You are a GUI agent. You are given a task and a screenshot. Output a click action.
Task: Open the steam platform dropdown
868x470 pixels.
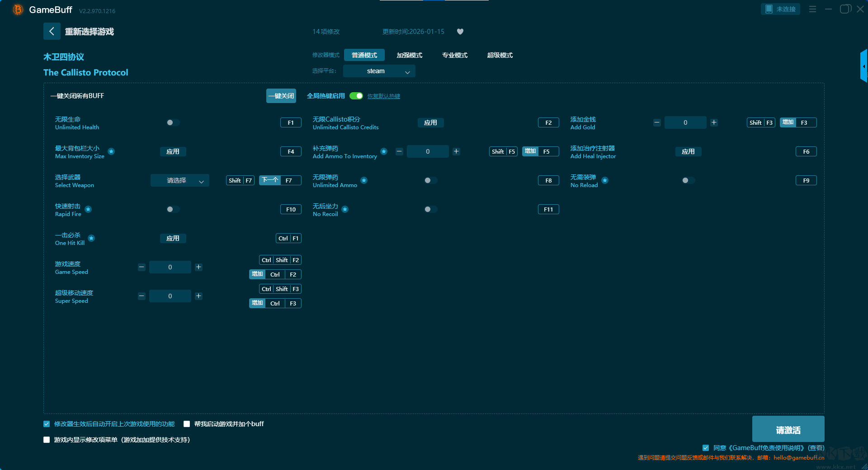pos(379,71)
